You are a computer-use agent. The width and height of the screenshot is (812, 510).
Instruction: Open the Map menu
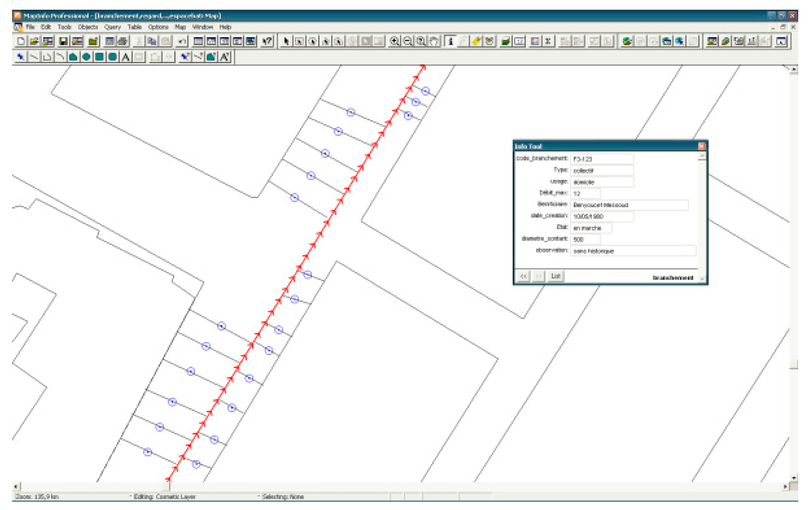coord(180,27)
